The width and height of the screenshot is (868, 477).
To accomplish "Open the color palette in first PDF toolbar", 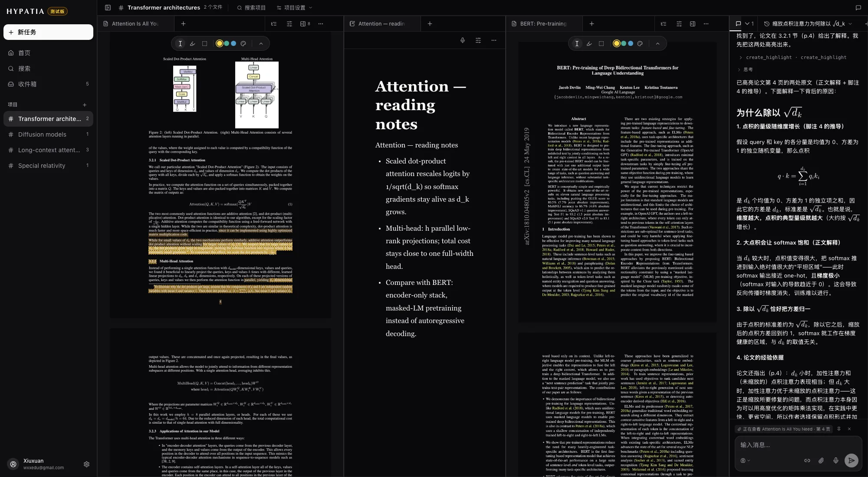I will pos(243,43).
